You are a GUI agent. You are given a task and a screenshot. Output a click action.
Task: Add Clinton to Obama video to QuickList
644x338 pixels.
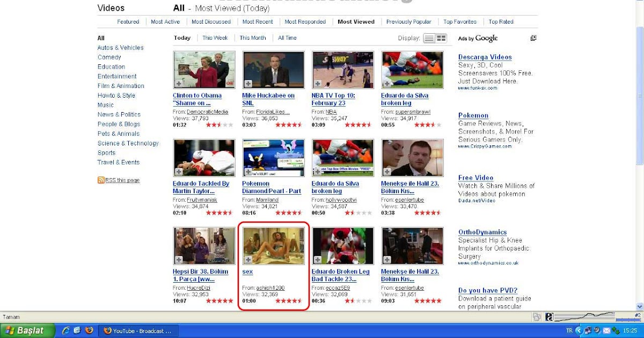tap(179, 83)
